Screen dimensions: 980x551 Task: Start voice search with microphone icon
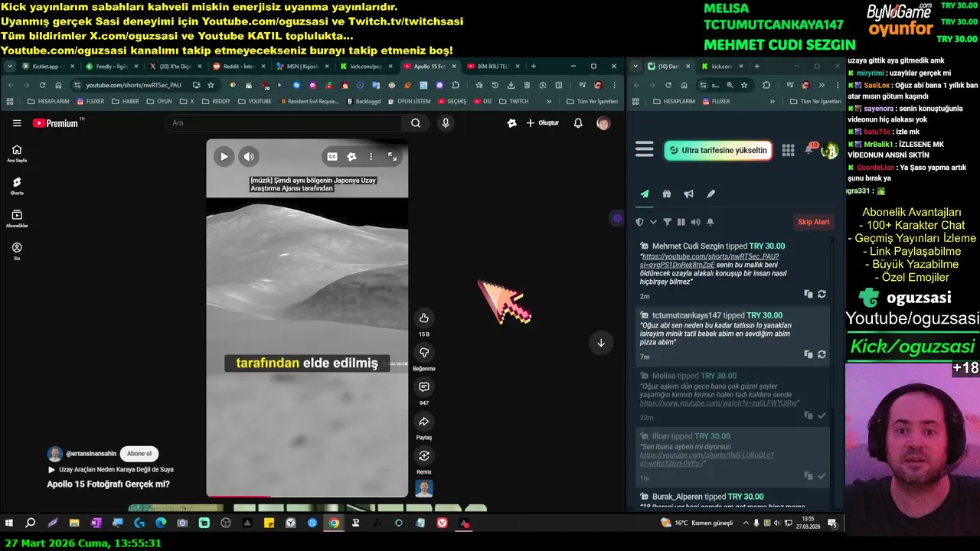coord(446,123)
